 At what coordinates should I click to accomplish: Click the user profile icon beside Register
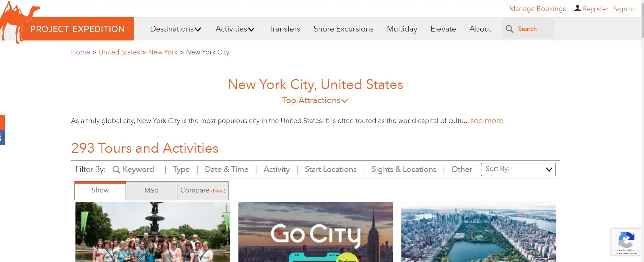pos(577,8)
